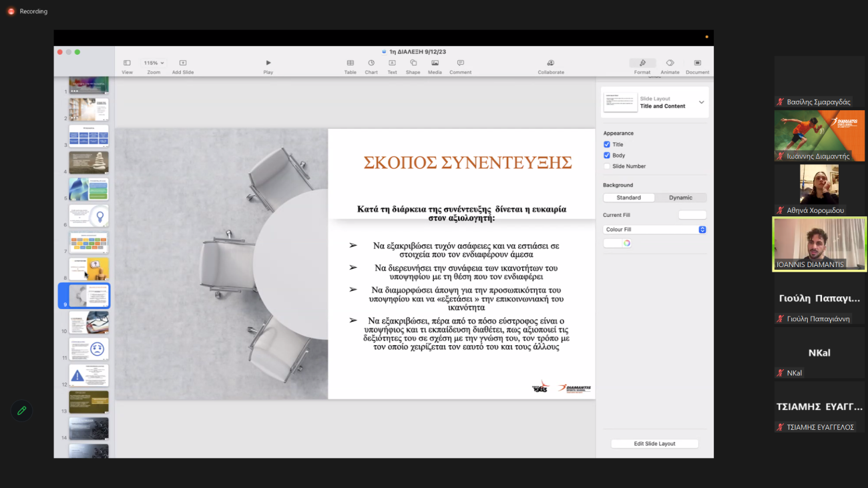Image resolution: width=868 pixels, height=488 pixels.
Task: Click Γιούλη Παπαγιάννη participant tile
Action: point(819,298)
